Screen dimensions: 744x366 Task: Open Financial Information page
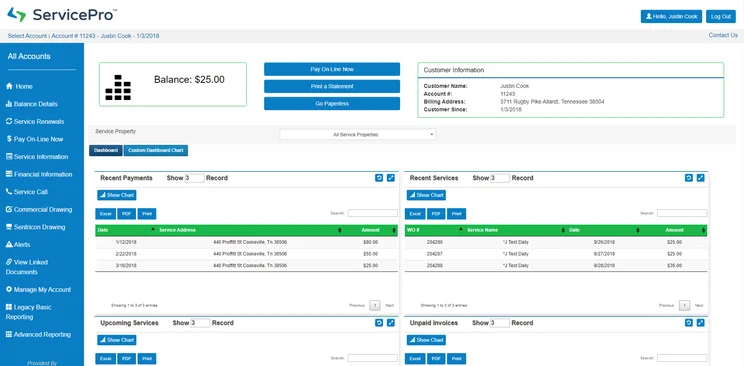(x=39, y=174)
